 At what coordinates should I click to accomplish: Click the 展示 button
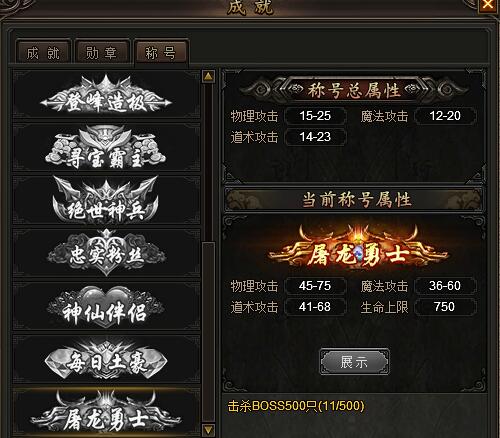pyautogui.click(x=354, y=362)
